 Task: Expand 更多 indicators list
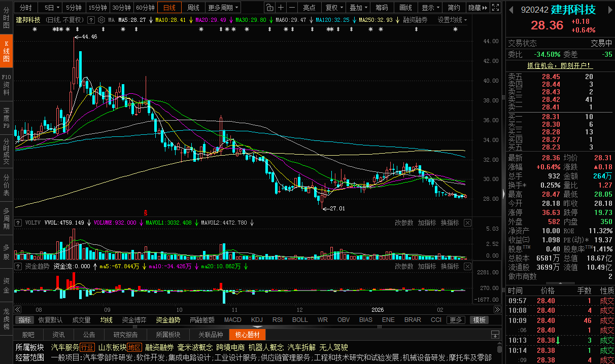click(x=456, y=320)
